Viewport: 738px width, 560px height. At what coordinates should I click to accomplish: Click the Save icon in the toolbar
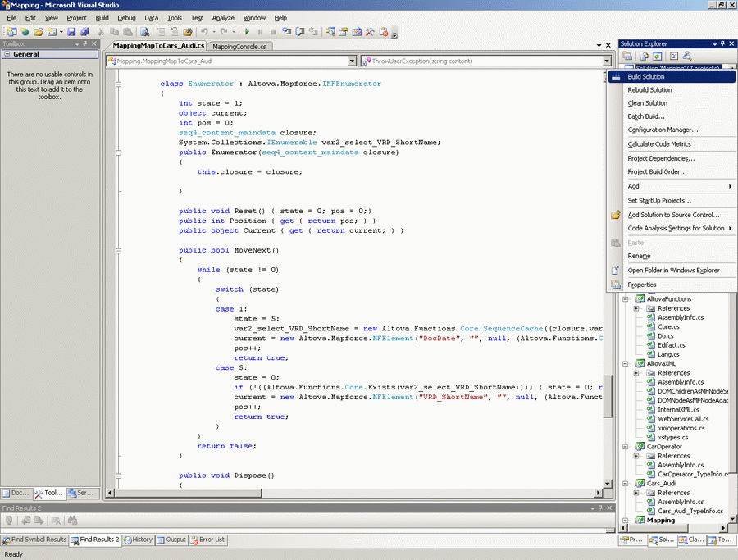pyautogui.click(x=71, y=32)
